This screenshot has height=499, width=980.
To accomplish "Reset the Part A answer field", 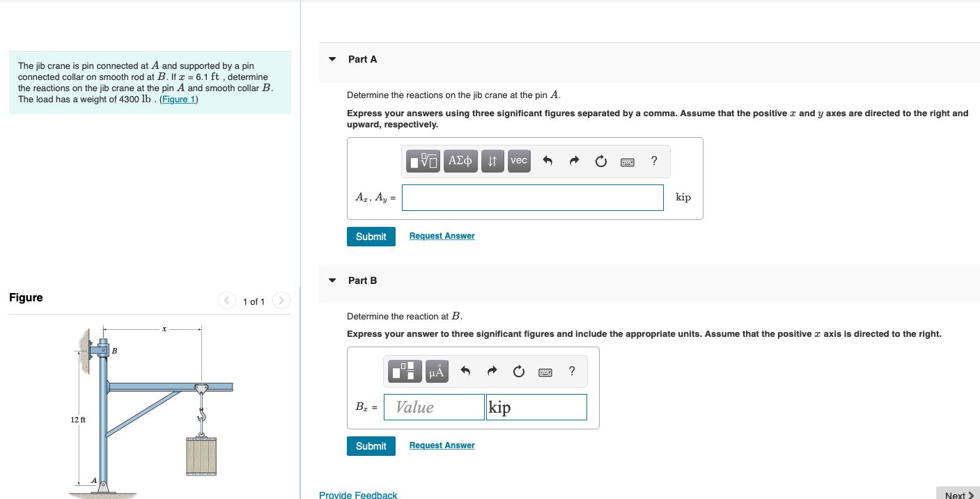I will pos(601,161).
